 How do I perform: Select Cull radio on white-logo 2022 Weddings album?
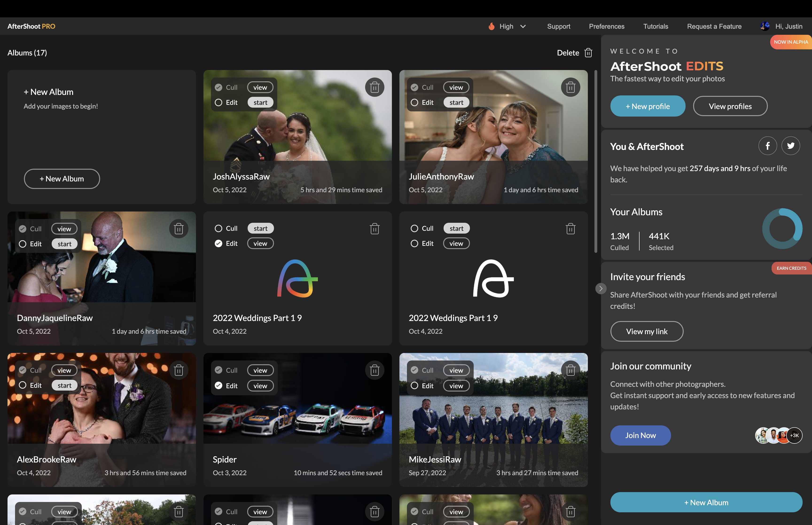[x=414, y=228]
